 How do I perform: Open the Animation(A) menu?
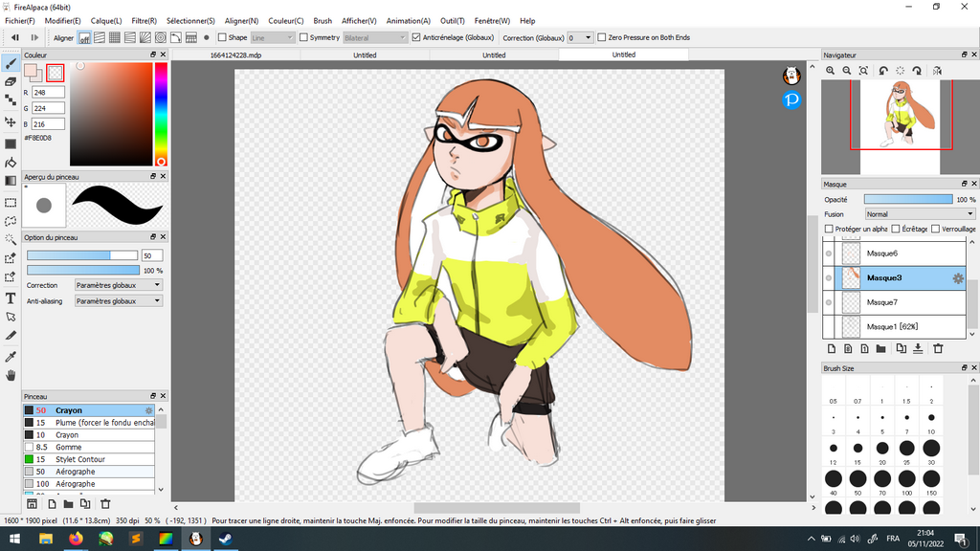click(x=408, y=21)
